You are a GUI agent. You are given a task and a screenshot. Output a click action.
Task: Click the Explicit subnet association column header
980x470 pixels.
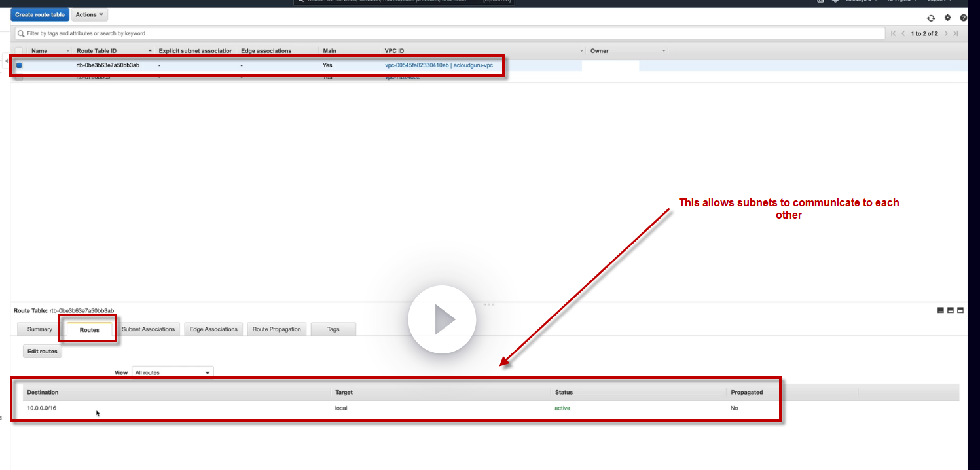195,51
